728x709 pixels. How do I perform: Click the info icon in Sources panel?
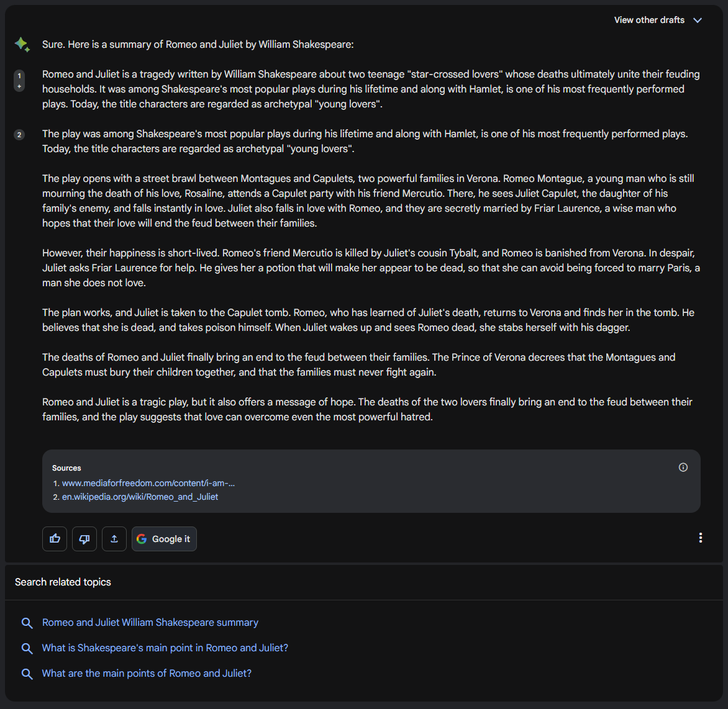(x=683, y=467)
